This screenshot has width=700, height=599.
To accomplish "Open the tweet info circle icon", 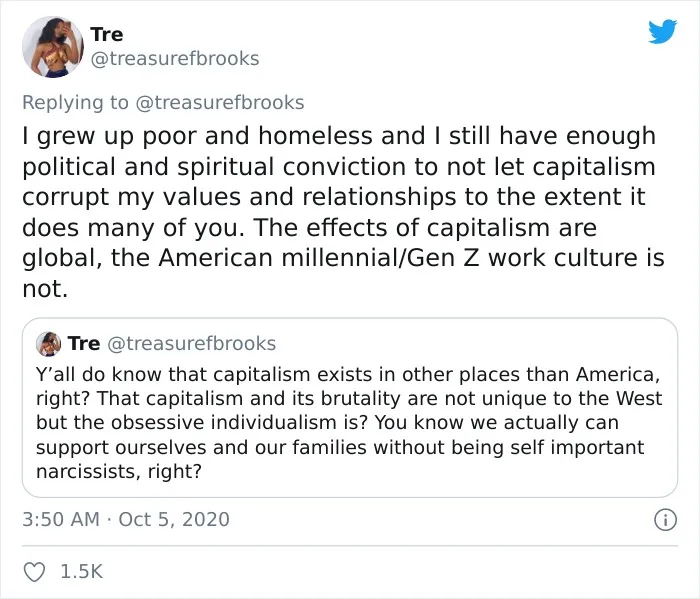I will [665, 520].
